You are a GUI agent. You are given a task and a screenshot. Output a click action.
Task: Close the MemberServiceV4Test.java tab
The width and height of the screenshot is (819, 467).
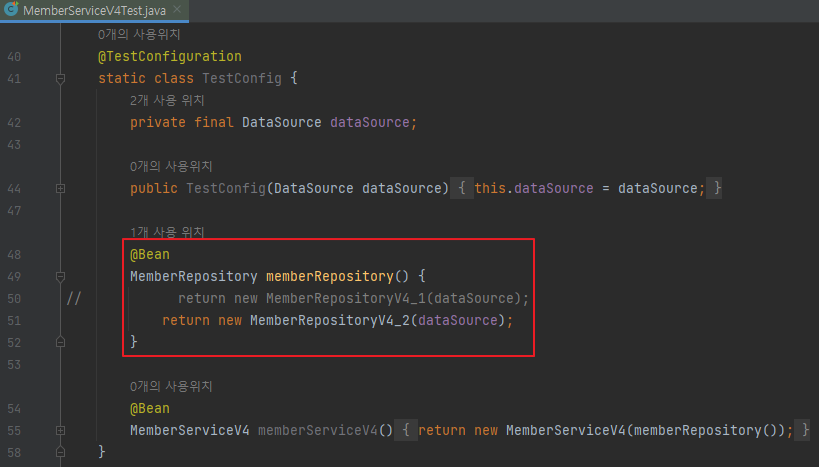(x=177, y=9)
